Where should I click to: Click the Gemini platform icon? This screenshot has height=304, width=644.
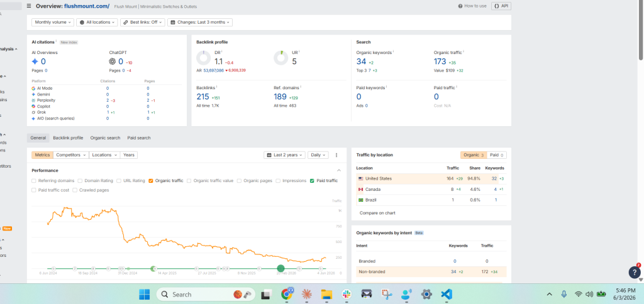(x=33, y=94)
